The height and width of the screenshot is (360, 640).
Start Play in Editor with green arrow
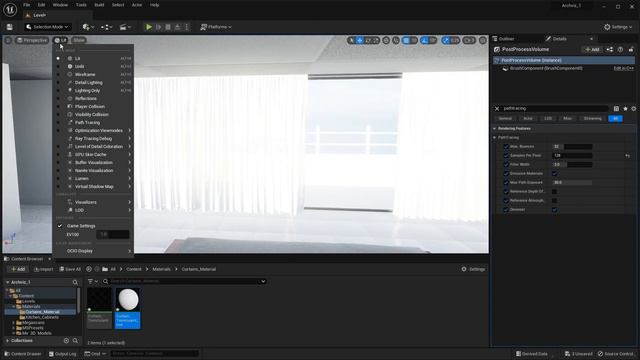coord(149,27)
